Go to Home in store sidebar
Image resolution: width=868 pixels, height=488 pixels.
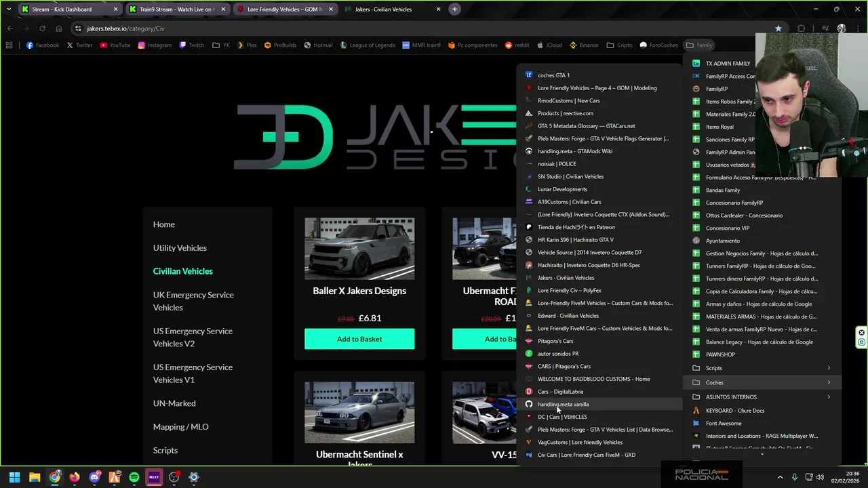tap(164, 224)
